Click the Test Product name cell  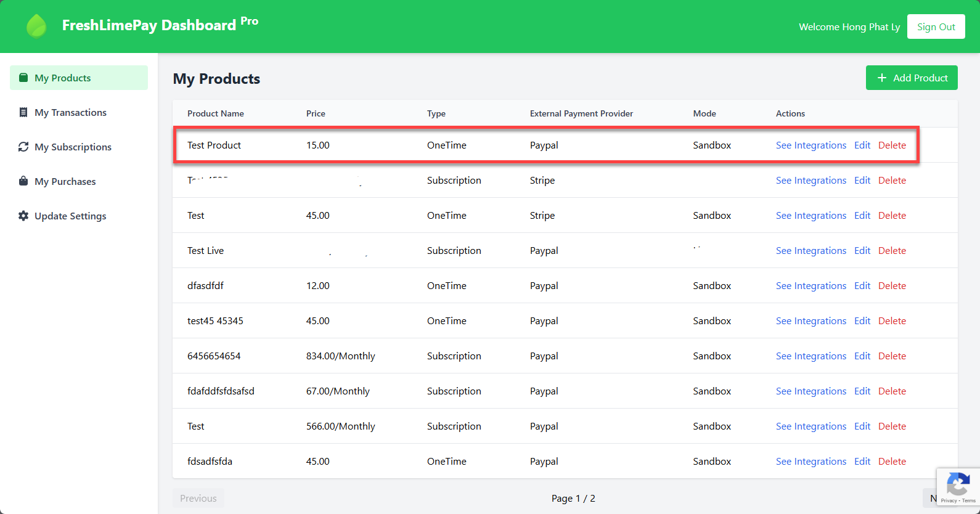(214, 145)
